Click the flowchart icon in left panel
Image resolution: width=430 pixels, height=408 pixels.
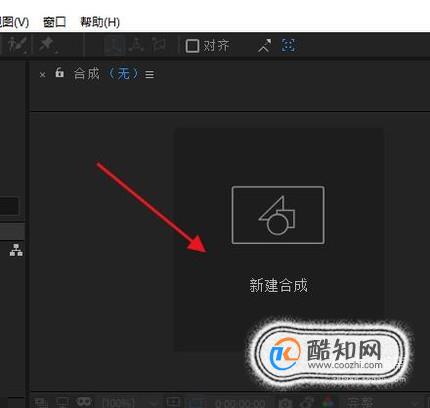tap(16, 250)
